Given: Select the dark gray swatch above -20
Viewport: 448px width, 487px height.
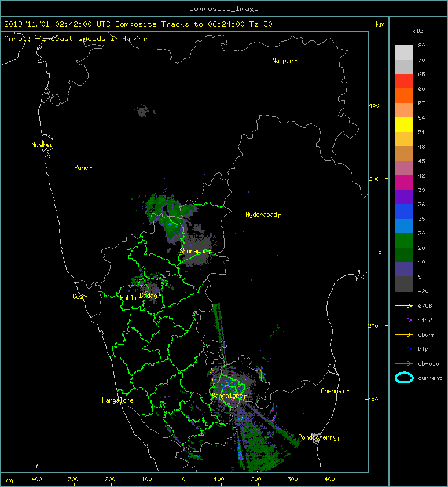Looking at the screenshot, I should [x=404, y=283].
